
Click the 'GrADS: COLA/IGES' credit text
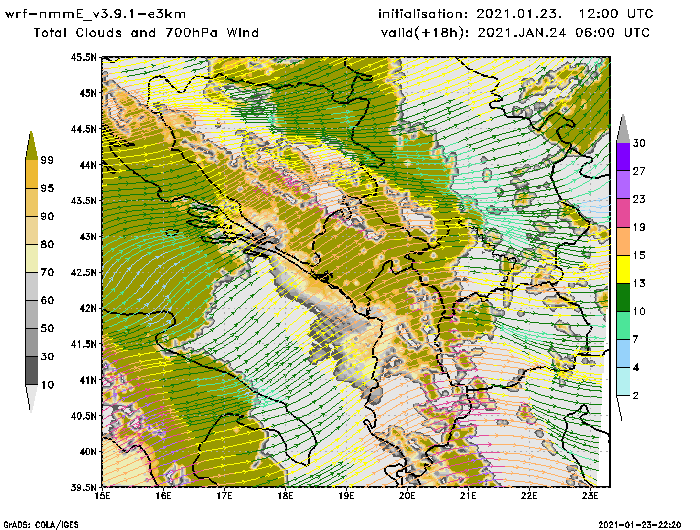(x=41, y=525)
